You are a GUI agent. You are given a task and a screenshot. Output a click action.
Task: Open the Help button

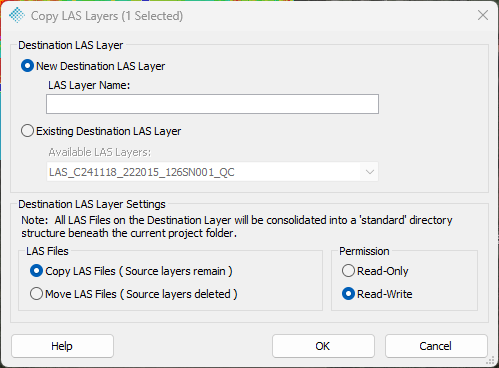pyautogui.click(x=62, y=346)
